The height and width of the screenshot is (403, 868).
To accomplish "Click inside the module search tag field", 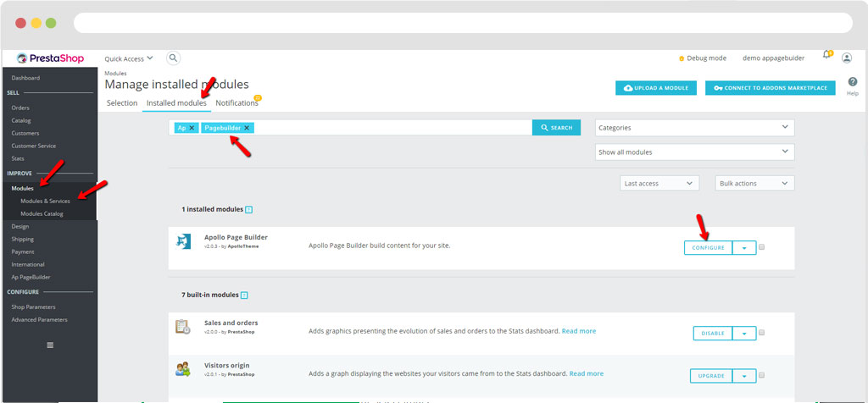I will click(x=350, y=128).
